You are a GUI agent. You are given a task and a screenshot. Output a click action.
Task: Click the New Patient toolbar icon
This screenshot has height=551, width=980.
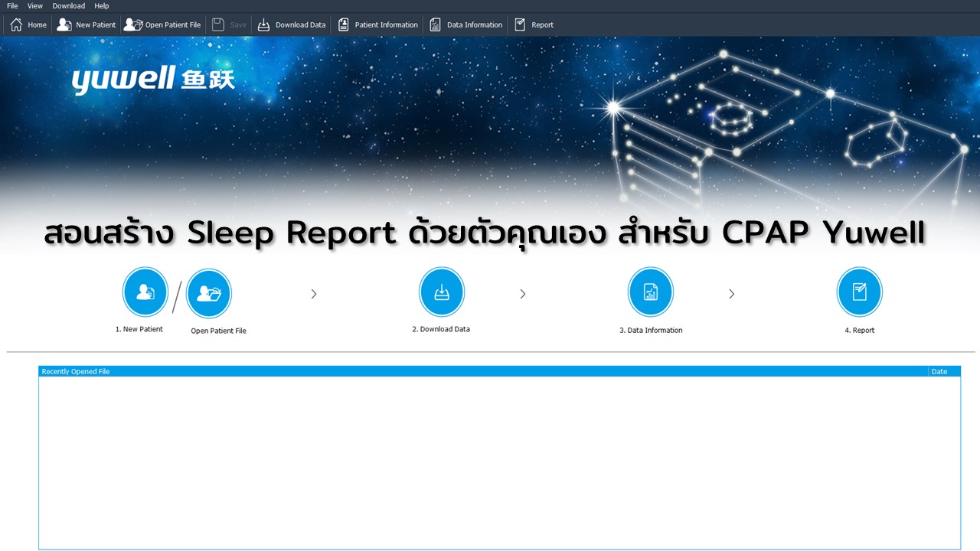pyautogui.click(x=64, y=24)
